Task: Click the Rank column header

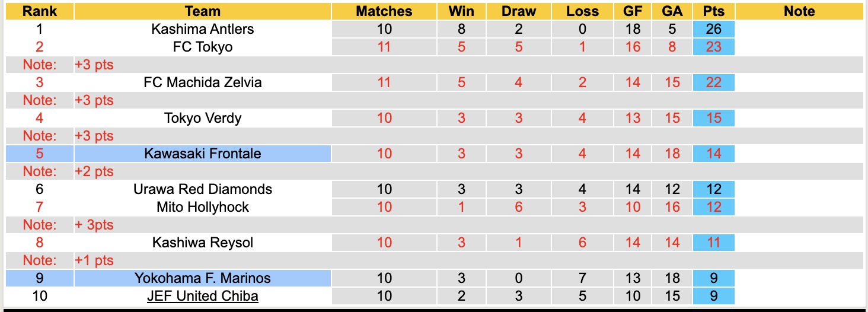Action: click(40, 11)
